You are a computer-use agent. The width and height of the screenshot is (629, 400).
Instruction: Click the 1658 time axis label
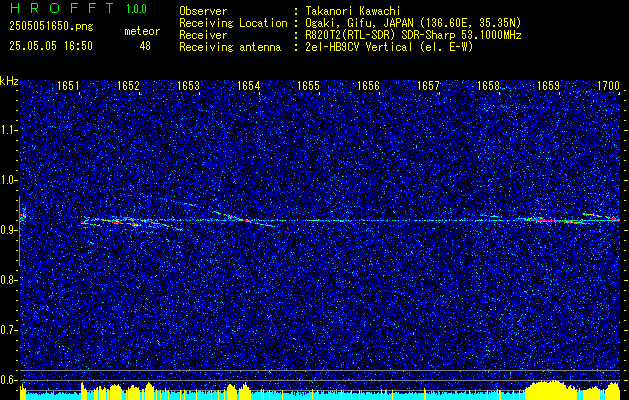click(x=489, y=85)
